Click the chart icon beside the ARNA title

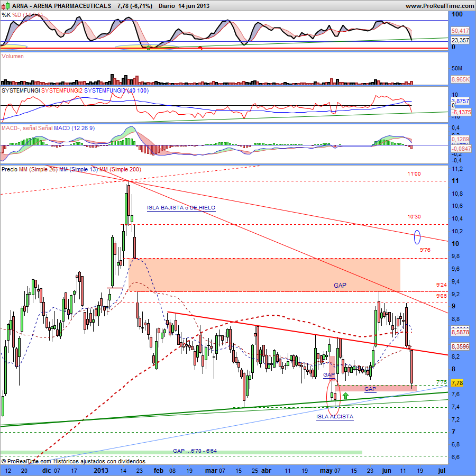pos(6,5)
